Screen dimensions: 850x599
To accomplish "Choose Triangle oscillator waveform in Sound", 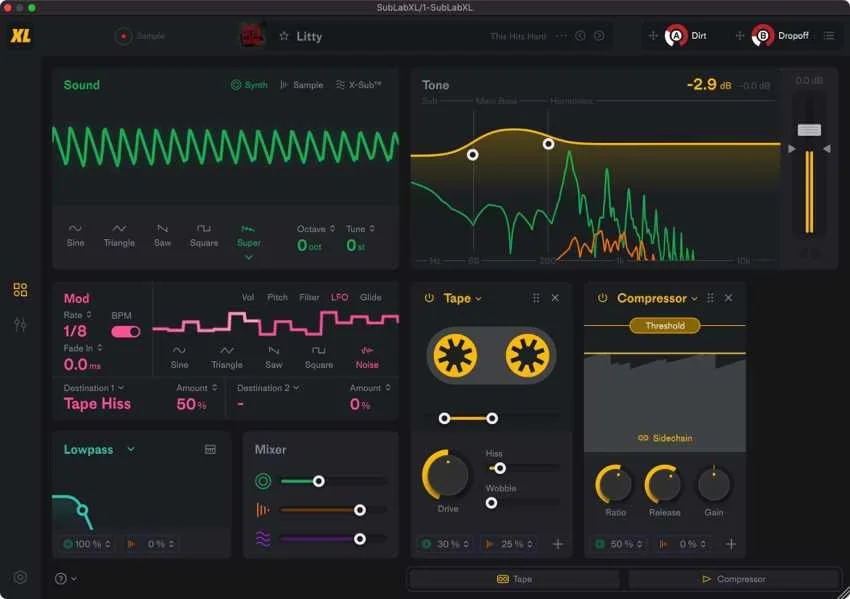I will tap(119, 236).
